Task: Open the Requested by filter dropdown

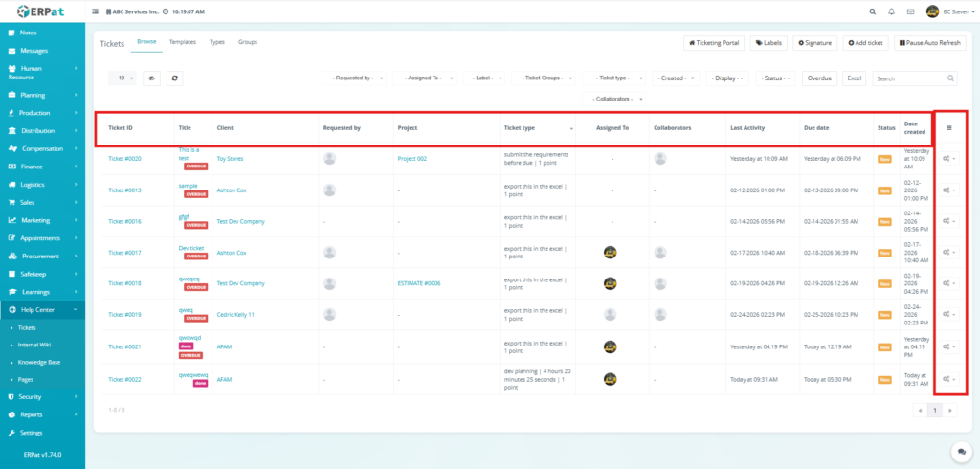Action: point(355,78)
